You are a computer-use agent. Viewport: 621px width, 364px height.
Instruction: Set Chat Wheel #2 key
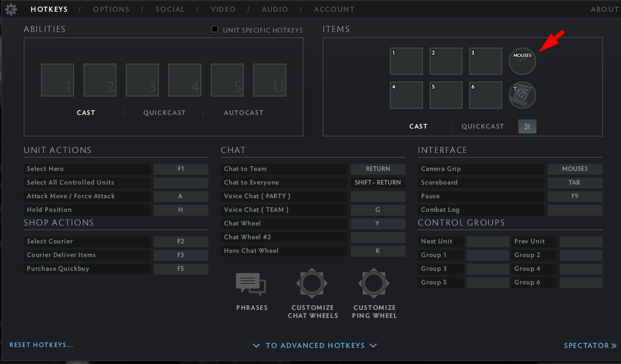(x=378, y=237)
